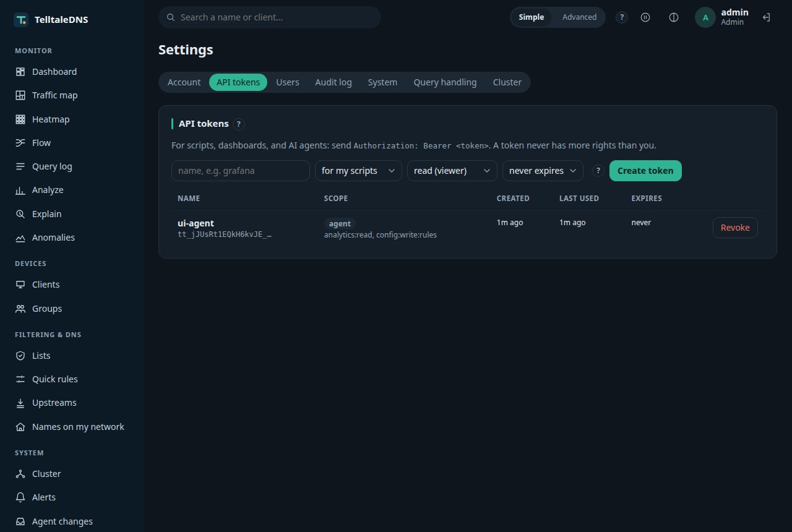The width and height of the screenshot is (792, 532).
Task: Click the CREATED column header
Action: coord(513,199)
